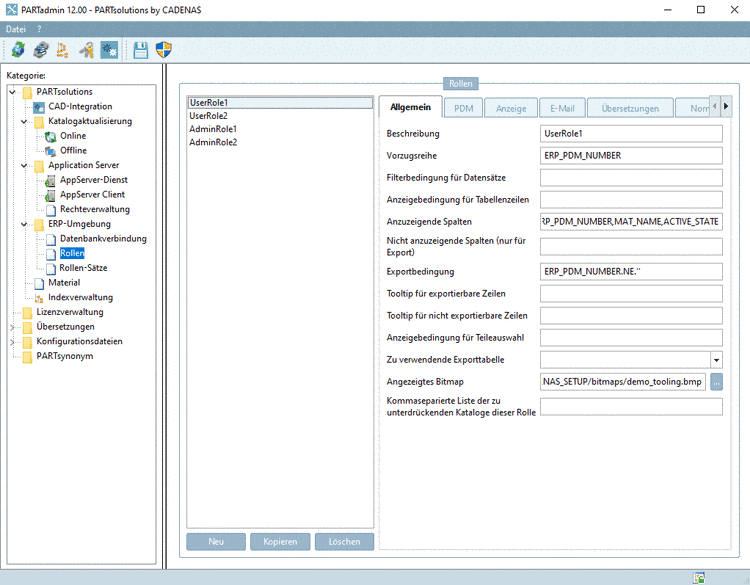Open the Zu verwendende Exporttabelle dropdown
Image resolution: width=750 pixels, height=585 pixels.
click(716, 360)
